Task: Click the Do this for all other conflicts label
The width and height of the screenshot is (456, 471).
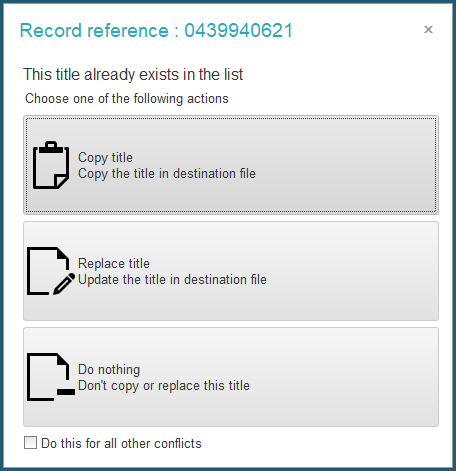Action: pos(121,444)
